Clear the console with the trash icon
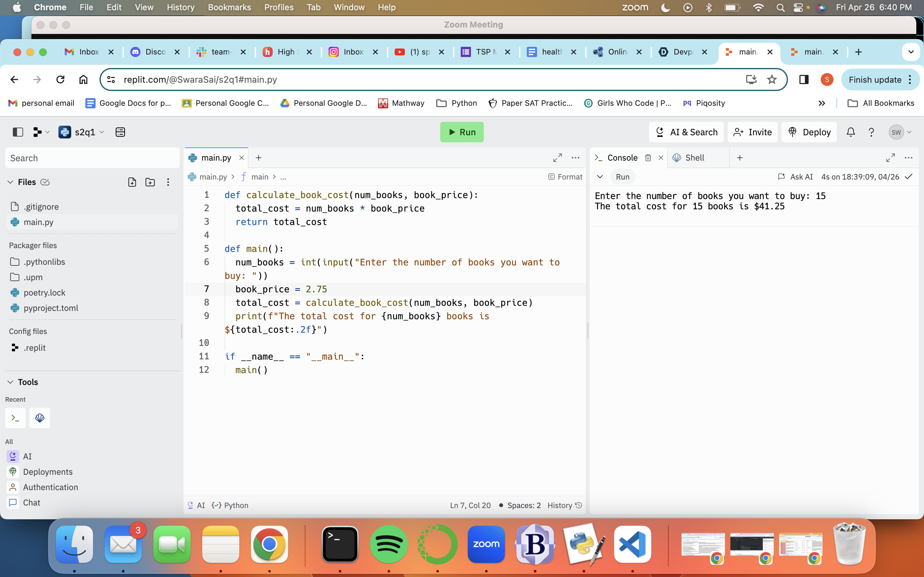The width and height of the screenshot is (924, 577). pyautogui.click(x=648, y=158)
